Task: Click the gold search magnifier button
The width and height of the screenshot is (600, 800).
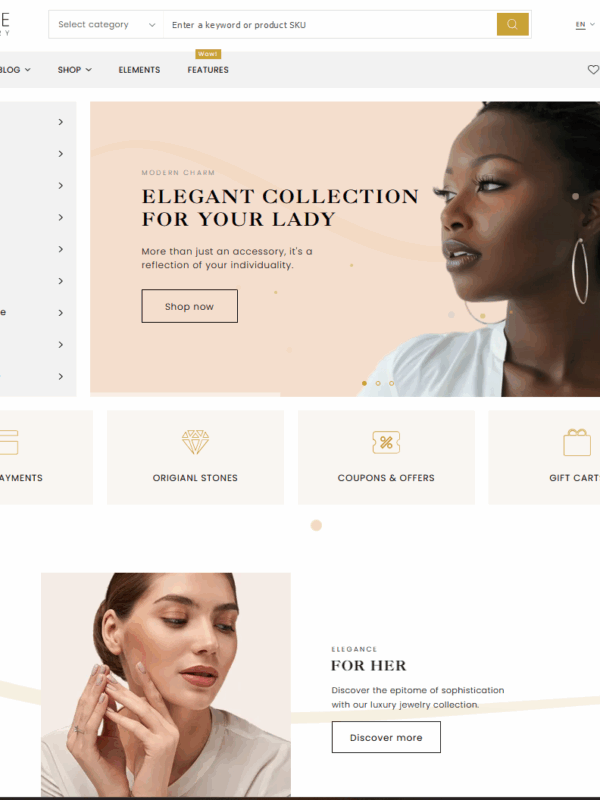Action: (x=512, y=24)
